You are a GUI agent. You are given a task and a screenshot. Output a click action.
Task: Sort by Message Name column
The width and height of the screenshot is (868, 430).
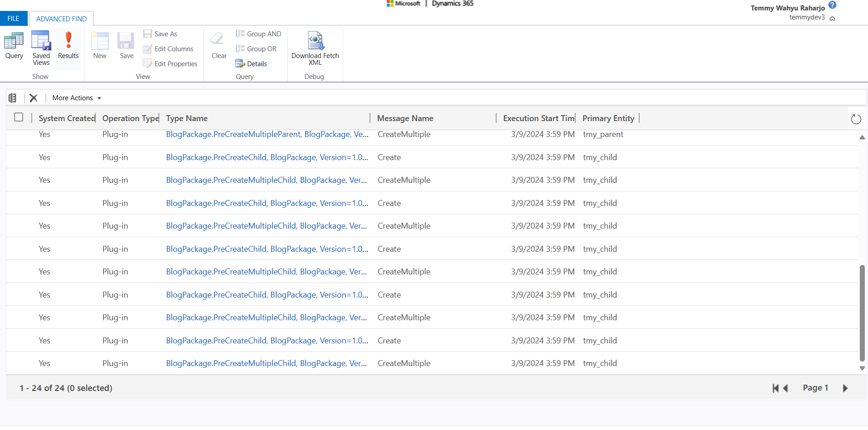tap(405, 118)
